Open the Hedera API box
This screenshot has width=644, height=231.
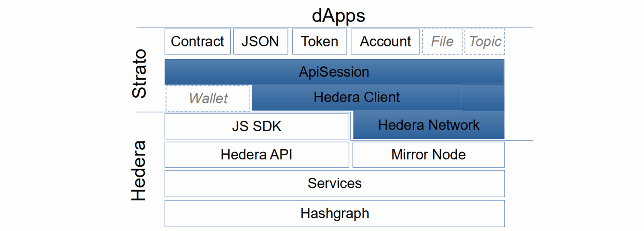click(x=257, y=155)
